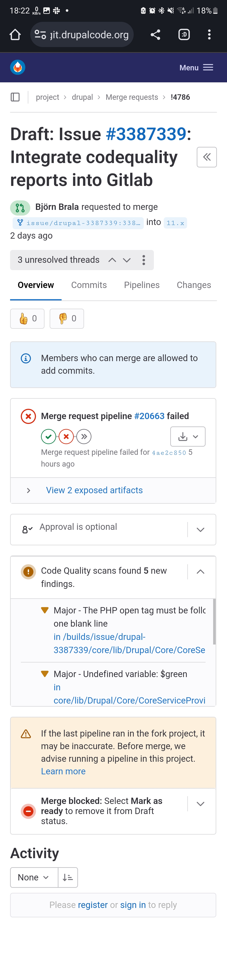Open the Merge blocked details dropdown
Image resolution: width=227 pixels, height=980 pixels.
200,804
